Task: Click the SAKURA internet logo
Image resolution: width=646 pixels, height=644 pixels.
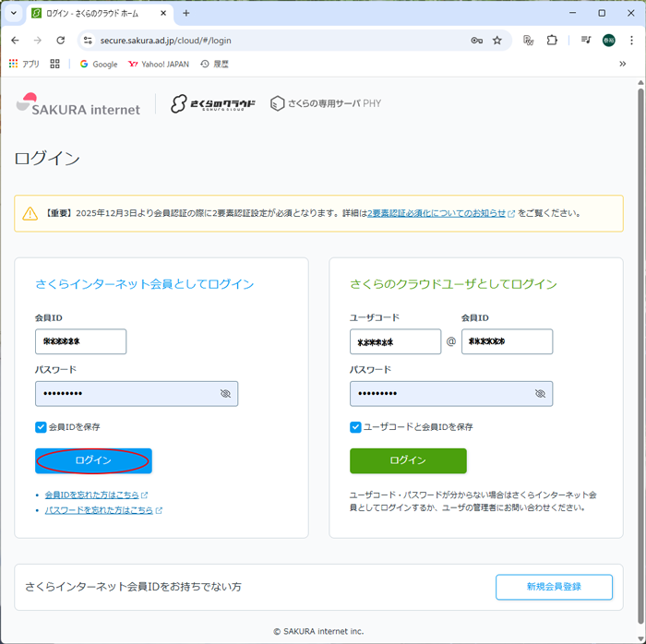Action: tap(78, 104)
